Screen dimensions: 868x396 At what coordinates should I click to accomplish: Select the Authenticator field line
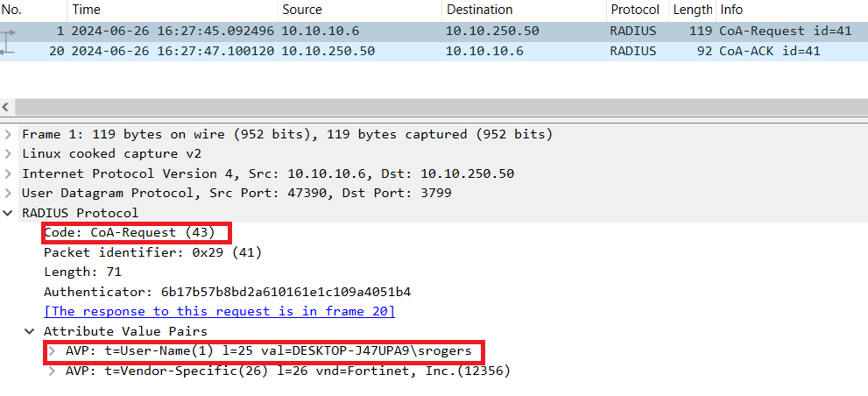click(x=227, y=292)
